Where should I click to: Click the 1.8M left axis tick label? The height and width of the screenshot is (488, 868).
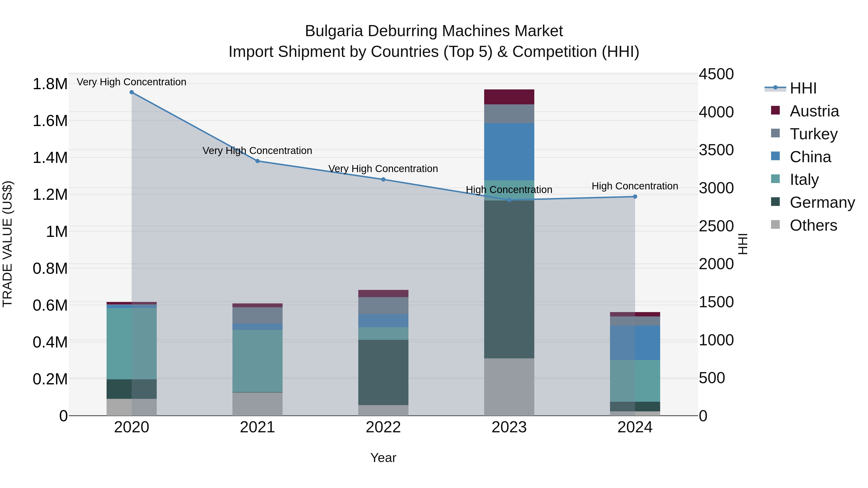point(50,84)
